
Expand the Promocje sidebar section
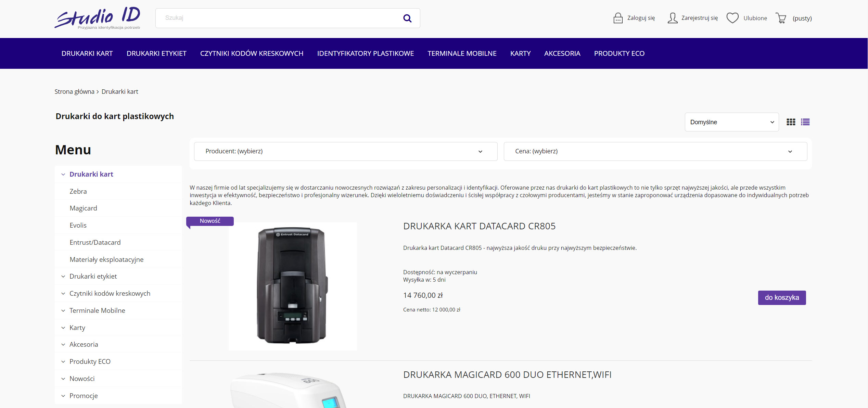pyautogui.click(x=83, y=396)
